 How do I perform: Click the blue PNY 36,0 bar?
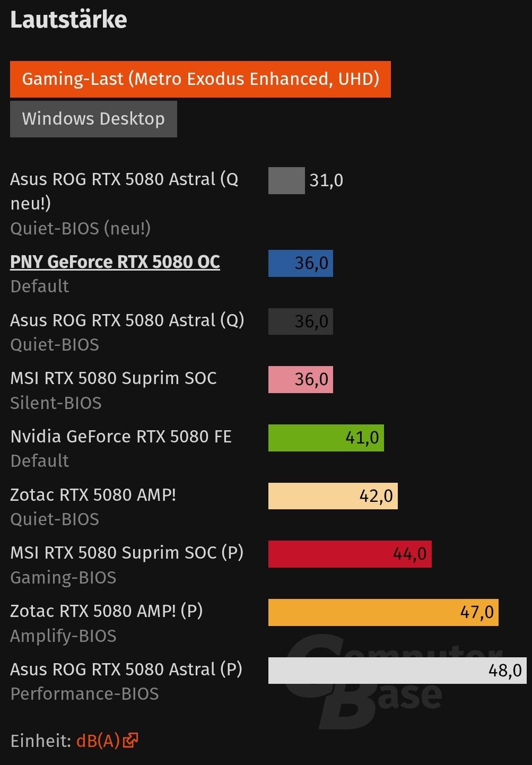click(x=300, y=263)
